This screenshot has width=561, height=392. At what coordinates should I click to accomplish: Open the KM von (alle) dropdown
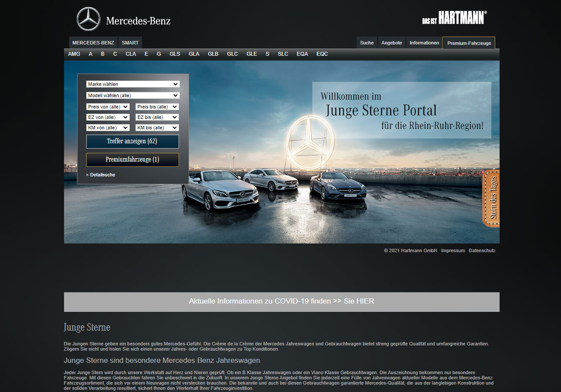coord(108,128)
